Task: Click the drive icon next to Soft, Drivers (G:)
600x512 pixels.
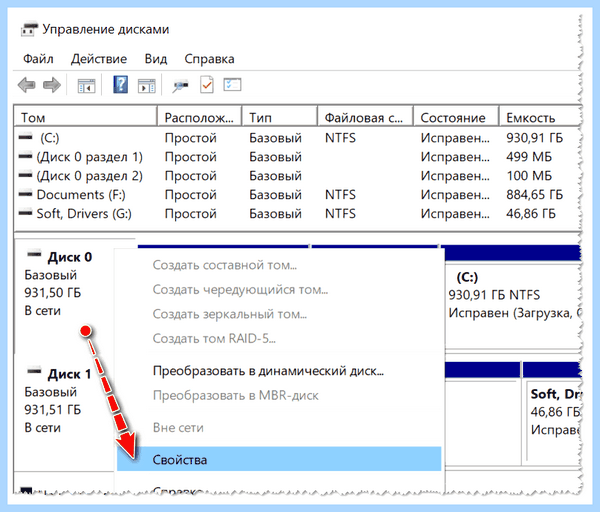Action: click(26, 212)
